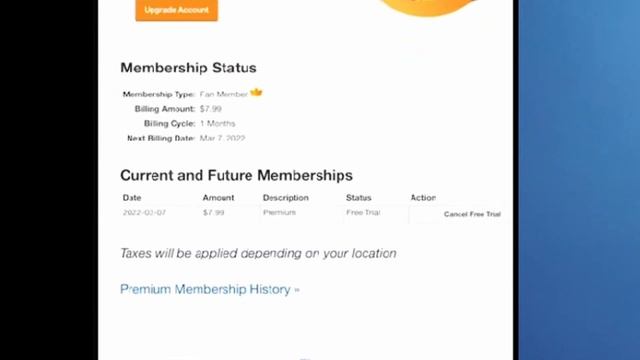640x360 pixels.
Task: Click the Billing Cycle value 1 Months
Action: point(218,123)
